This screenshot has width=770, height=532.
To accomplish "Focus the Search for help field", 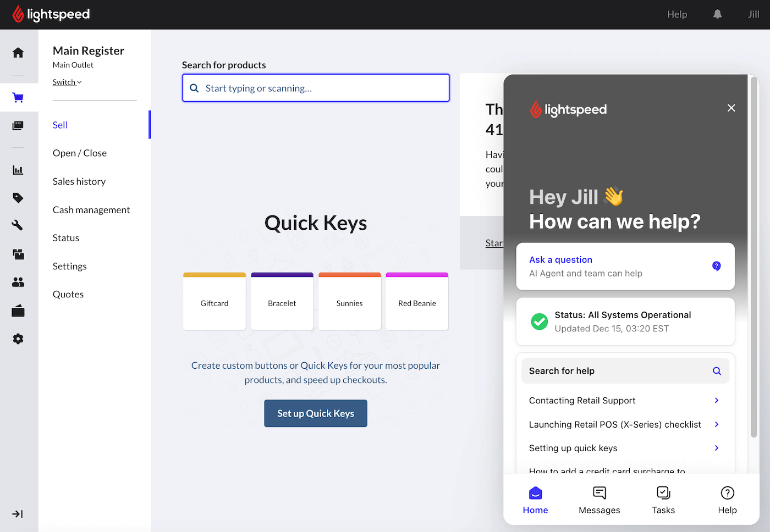I will (625, 371).
